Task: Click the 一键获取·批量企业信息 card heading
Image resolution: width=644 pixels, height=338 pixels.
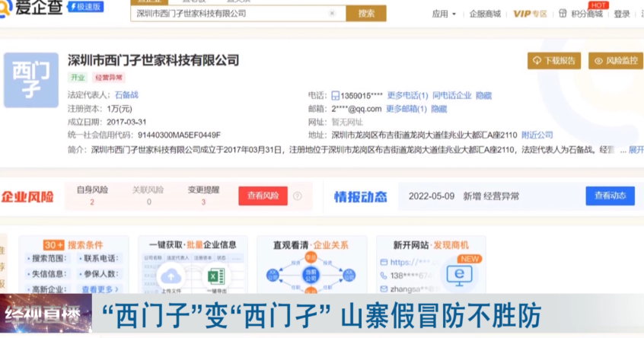Action: pos(193,245)
